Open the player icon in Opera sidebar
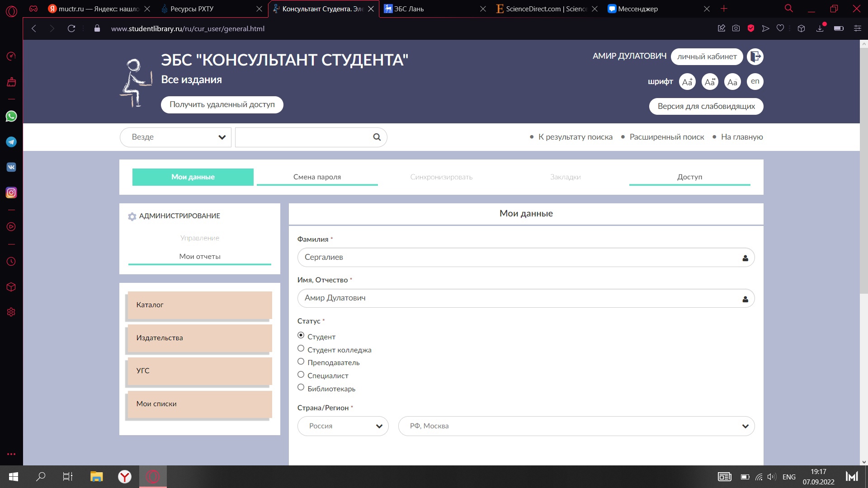Screen dimensions: 868x488 click(11, 227)
